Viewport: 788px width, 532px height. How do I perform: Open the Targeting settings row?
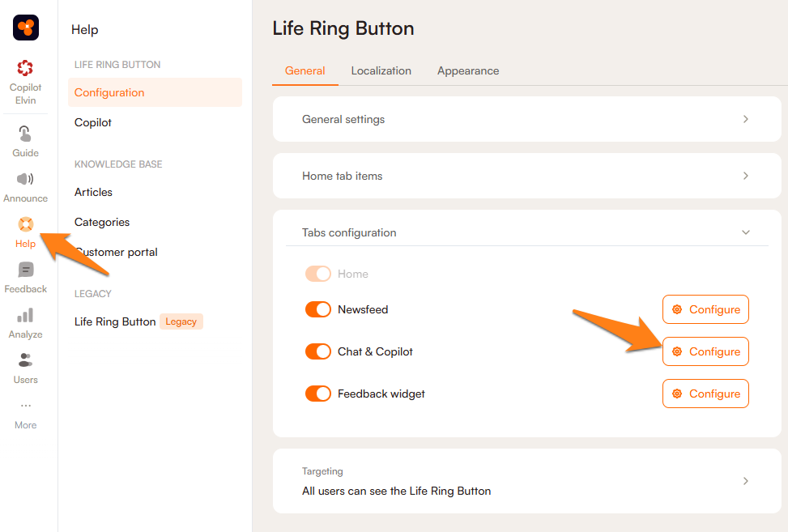pos(521,481)
